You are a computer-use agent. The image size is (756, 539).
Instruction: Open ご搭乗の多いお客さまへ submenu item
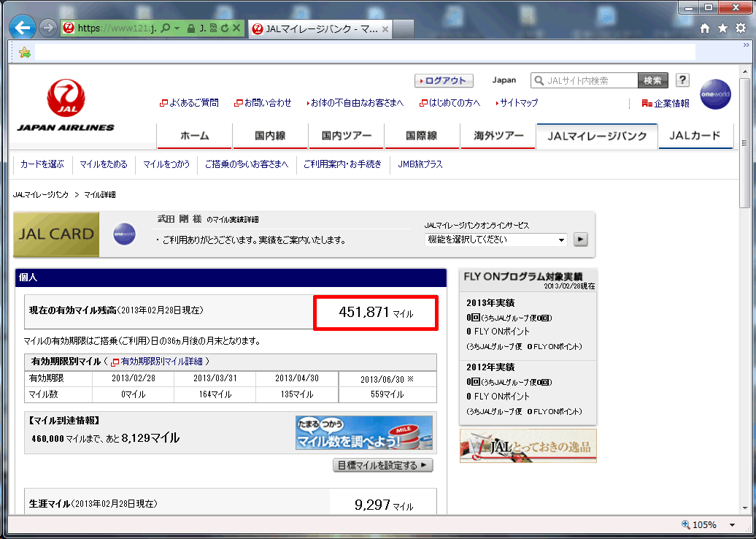247,164
